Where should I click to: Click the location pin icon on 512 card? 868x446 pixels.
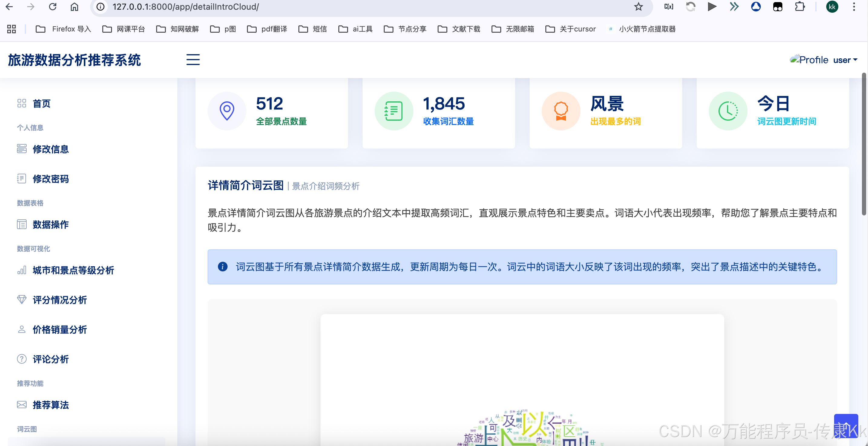227,111
